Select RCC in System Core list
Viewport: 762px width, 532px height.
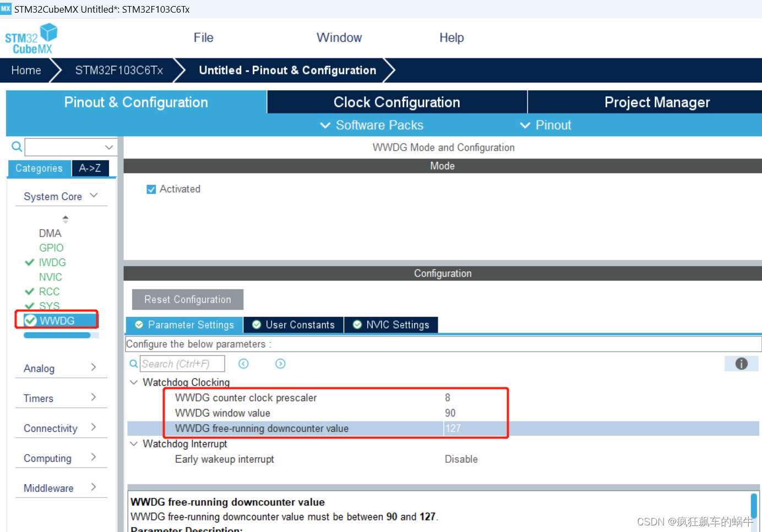click(x=49, y=292)
